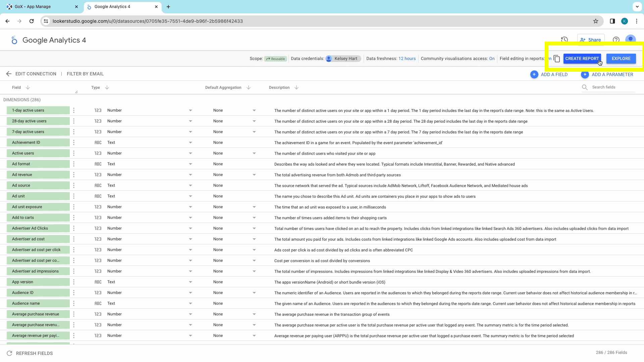Image resolution: width=644 pixels, height=362 pixels.
Task: Click the plus icon for Add a Parameter
Action: pos(585,74)
